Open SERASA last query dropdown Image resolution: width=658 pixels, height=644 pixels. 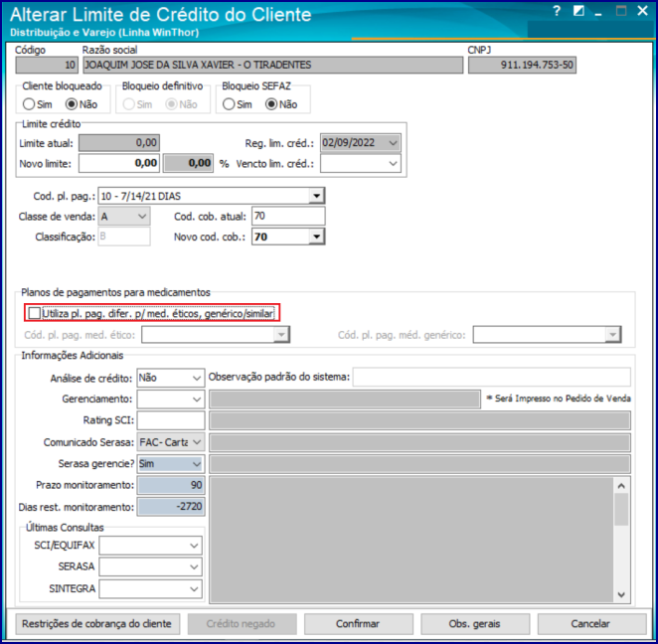click(x=194, y=566)
